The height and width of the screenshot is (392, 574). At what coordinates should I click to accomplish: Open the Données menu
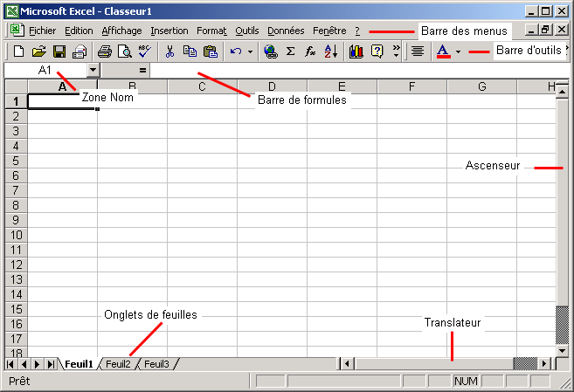click(x=286, y=31)
